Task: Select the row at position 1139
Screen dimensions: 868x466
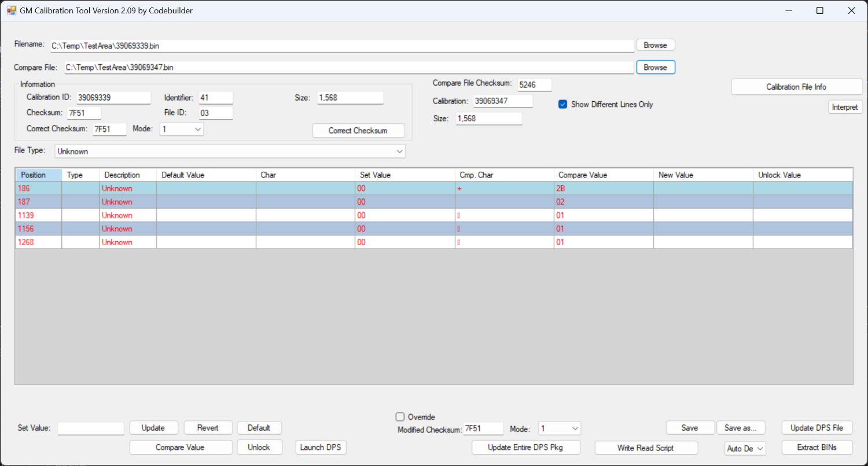Action: [x=433, y=215]
